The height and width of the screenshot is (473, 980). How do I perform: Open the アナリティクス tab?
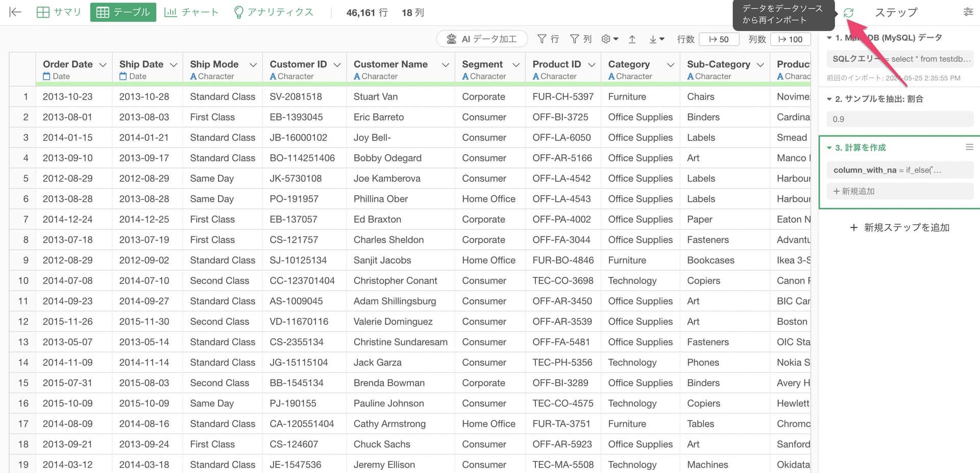pyautogui.click(x=273, y=12)
